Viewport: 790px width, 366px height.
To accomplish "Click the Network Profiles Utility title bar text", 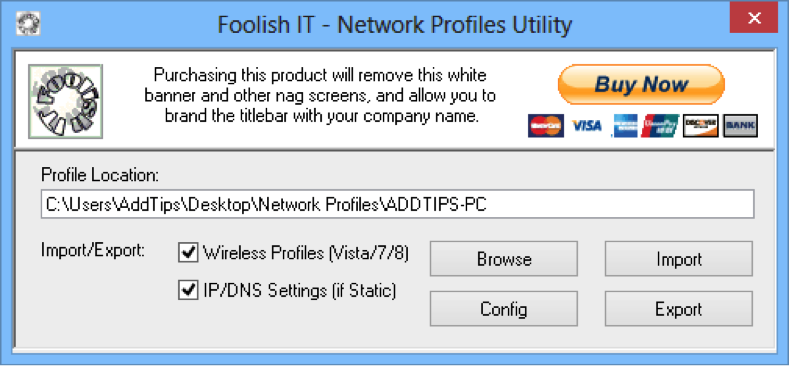I will 395,25.
